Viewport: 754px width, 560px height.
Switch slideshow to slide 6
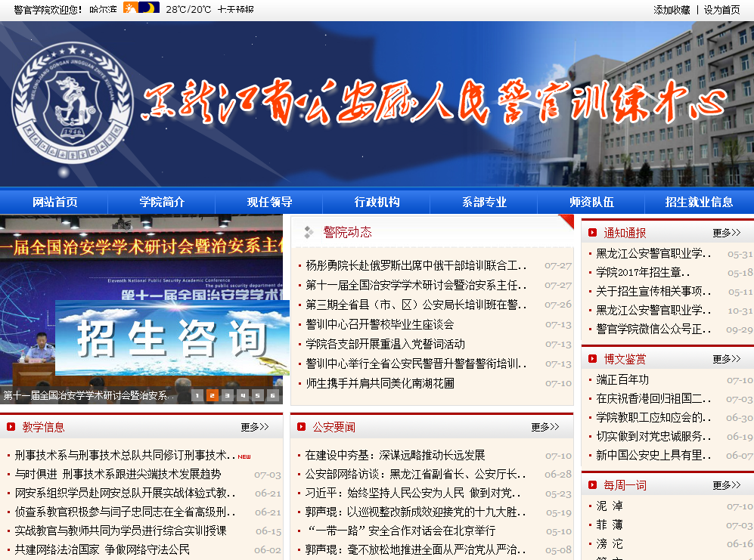(x=273, y=395)
